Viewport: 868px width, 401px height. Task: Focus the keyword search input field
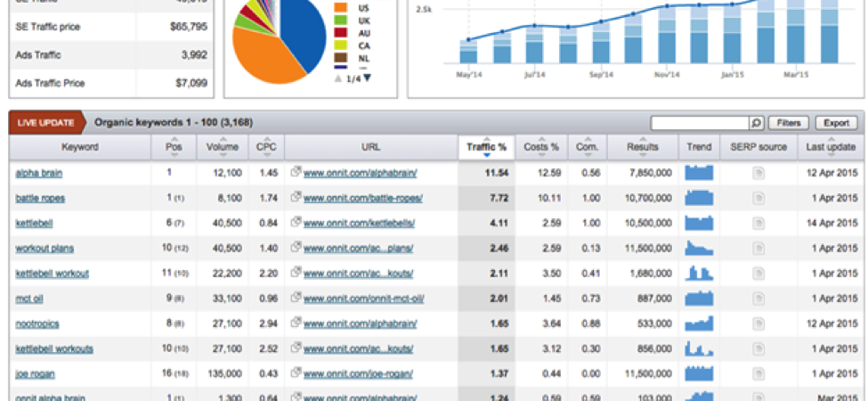(701, 123)
